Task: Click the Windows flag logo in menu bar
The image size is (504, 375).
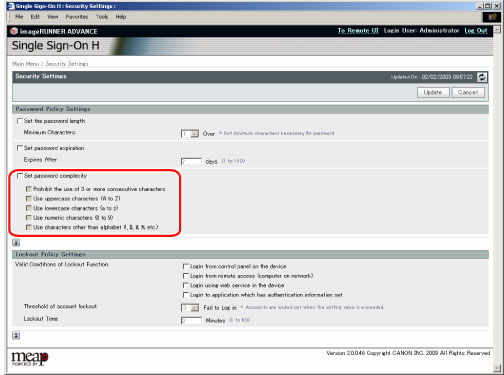Action: pyautogui.click(x=492, y=17)
